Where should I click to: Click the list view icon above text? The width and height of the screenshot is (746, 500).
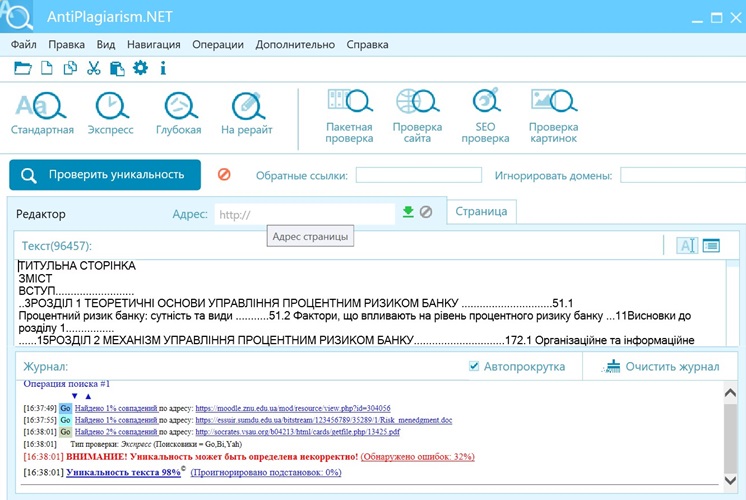(x=711, y=245)
